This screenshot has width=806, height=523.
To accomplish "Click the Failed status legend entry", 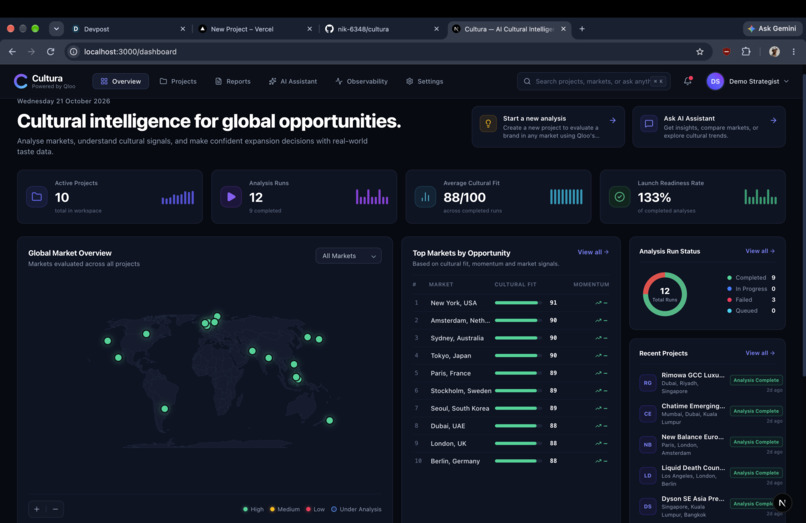I will pyautogui.click(x=751, y=300).
